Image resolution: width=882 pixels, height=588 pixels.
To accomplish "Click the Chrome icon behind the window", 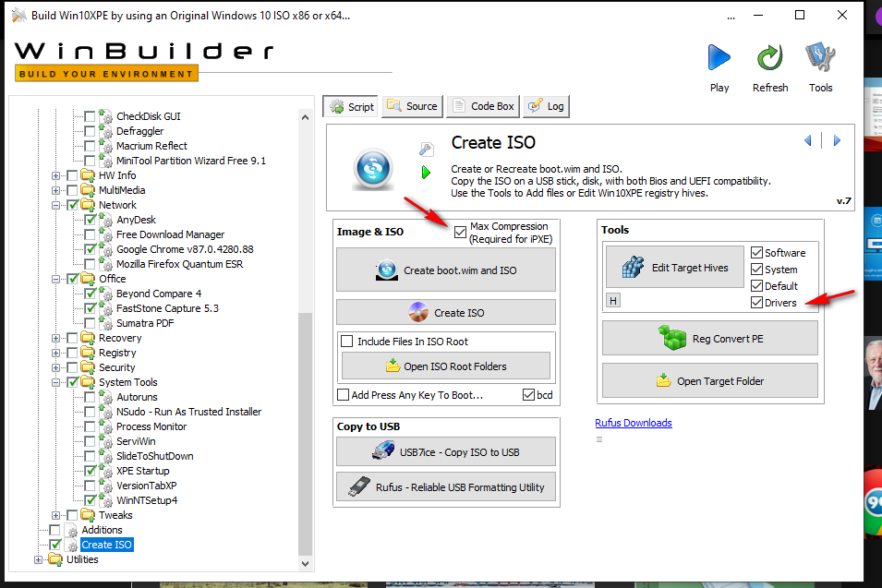I will pyautogui.click(x=874, y=501).
